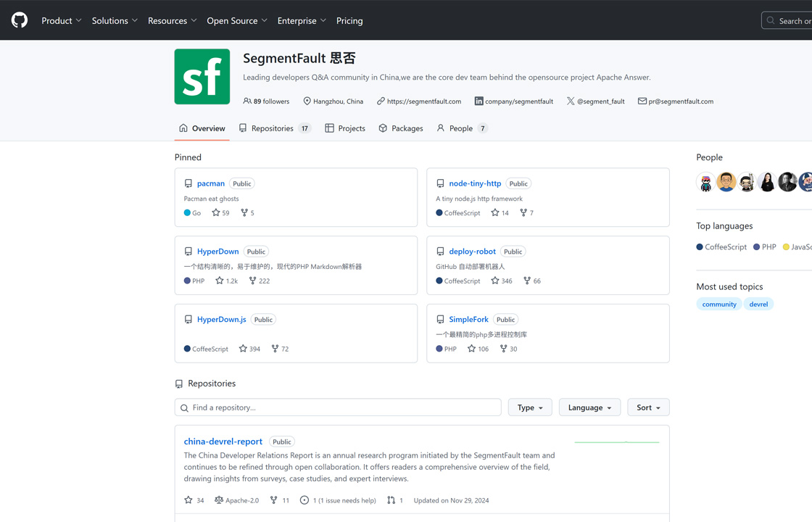Open the deploy-robot repository link

[x=472, y=251]
